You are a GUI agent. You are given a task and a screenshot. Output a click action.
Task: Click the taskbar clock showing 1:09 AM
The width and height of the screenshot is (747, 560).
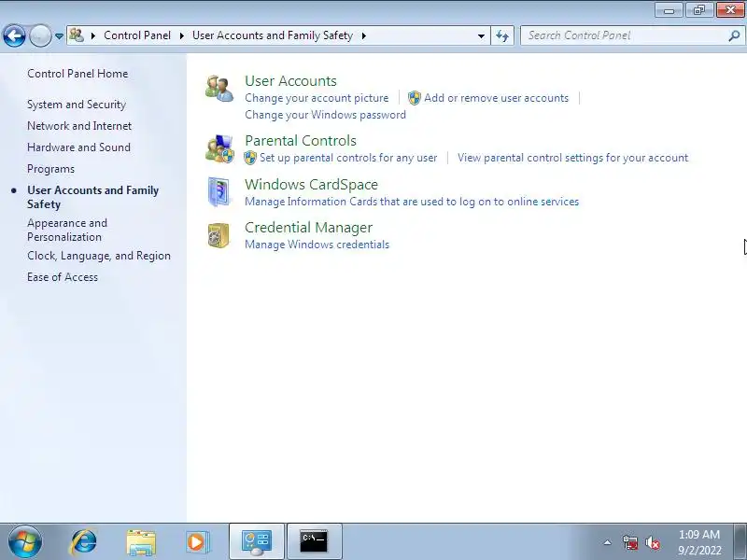click(x=699, y=542)
